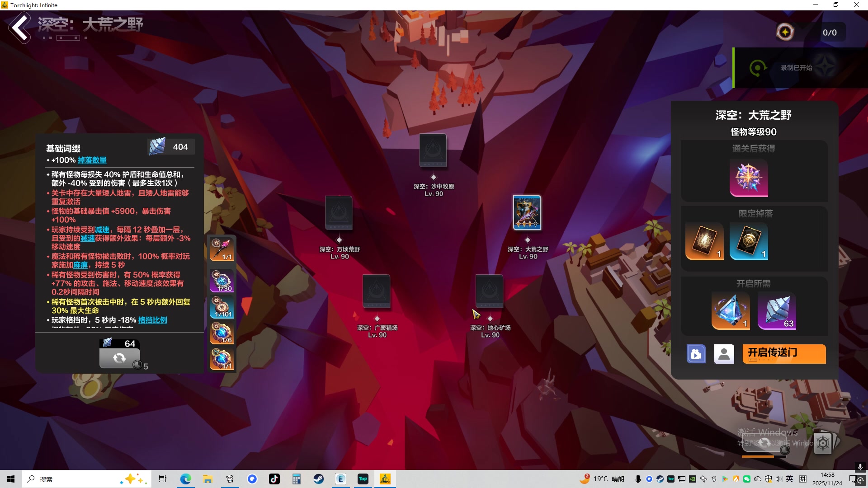Image resolution: width=868 pixels, height=488 pixels.
Task: Click the gold compass icon beside 0/0
Action: click(x=785, y=32)
